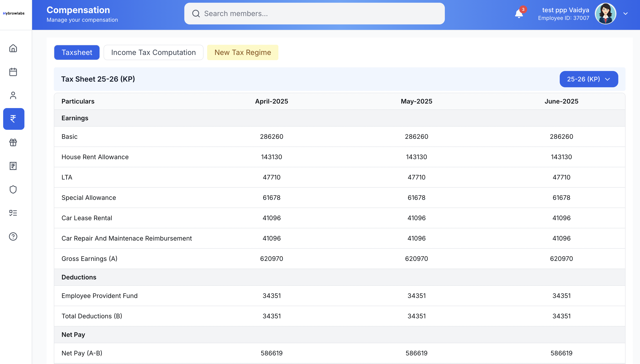Expand the Tax Sheet 25-26 (KP) selector

click(588, 79)
